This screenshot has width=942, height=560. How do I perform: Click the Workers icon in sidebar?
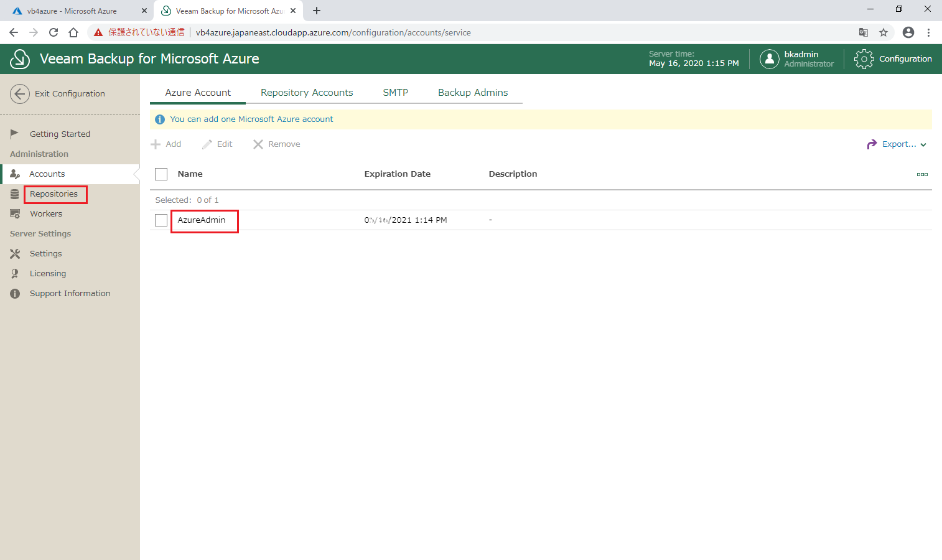[15, 214]
